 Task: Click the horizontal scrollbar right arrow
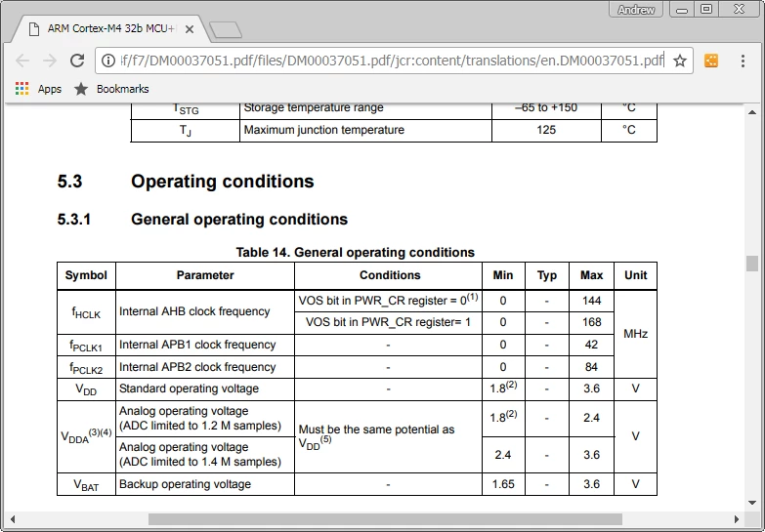[x=737, y=519]
